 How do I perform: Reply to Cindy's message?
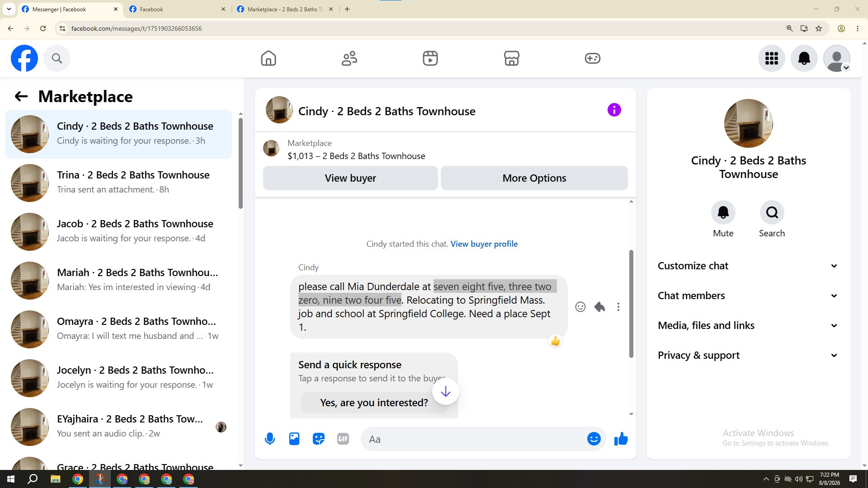(x=599, y=307)
